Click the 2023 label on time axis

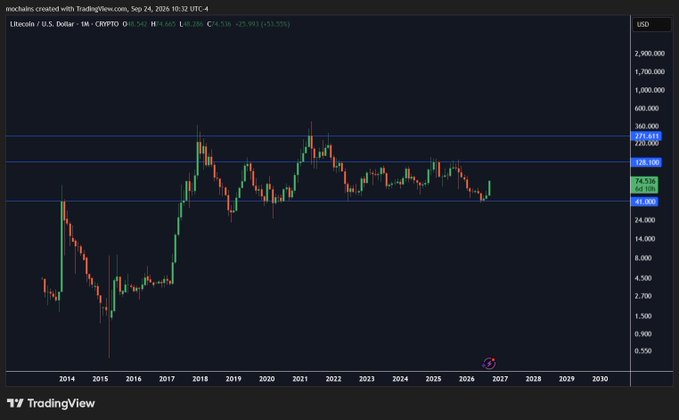point(367,379)
